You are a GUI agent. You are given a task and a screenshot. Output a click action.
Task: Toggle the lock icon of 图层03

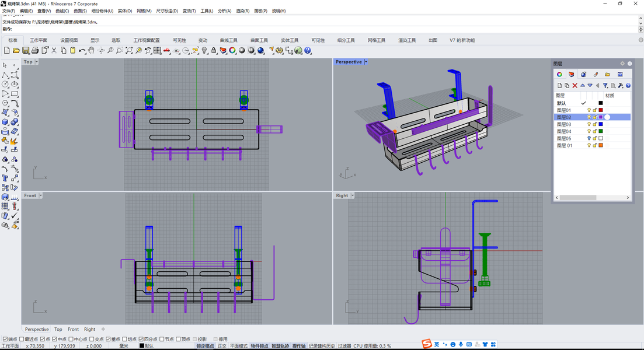pos(595,124)
